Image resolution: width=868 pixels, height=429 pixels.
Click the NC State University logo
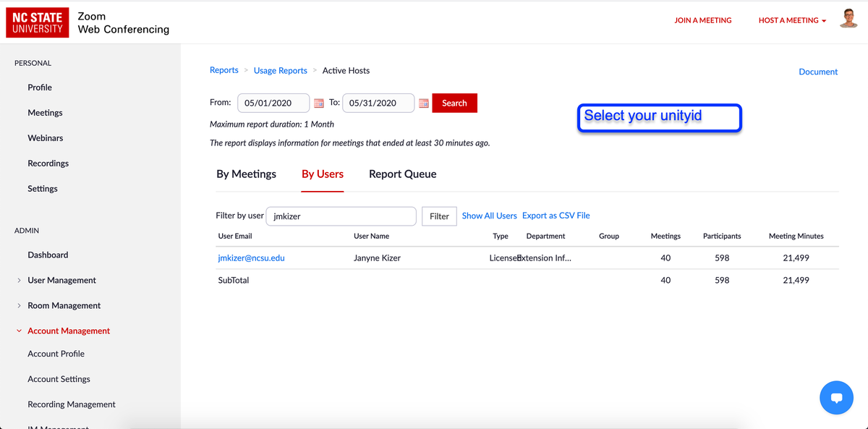coord(38,22)
